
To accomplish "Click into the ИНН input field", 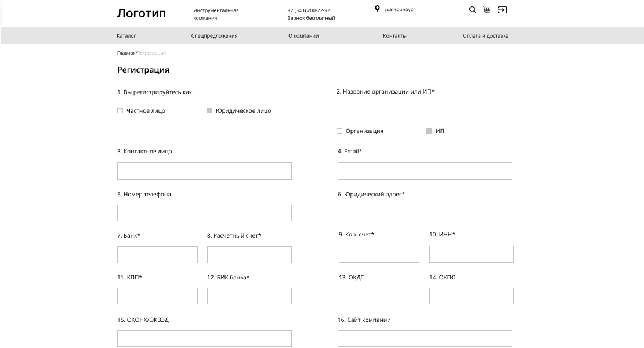I will coord(471,254).
